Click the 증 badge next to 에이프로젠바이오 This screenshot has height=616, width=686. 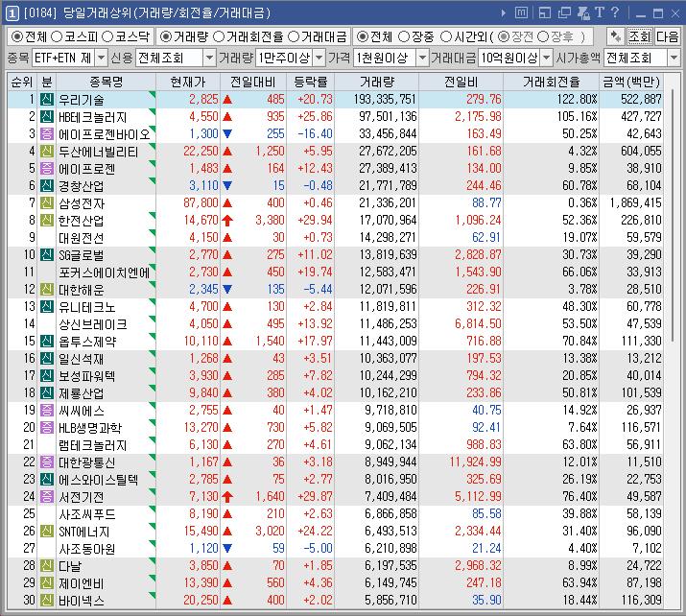(x=47, y=134)
